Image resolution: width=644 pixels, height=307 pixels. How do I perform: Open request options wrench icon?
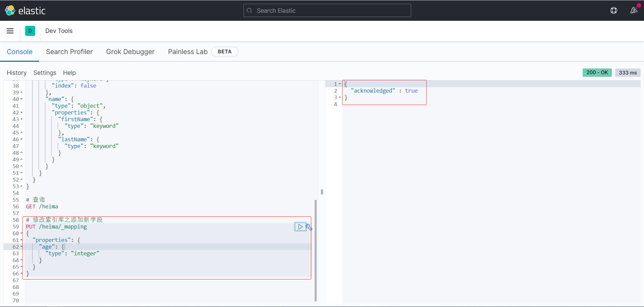(309, 227)
